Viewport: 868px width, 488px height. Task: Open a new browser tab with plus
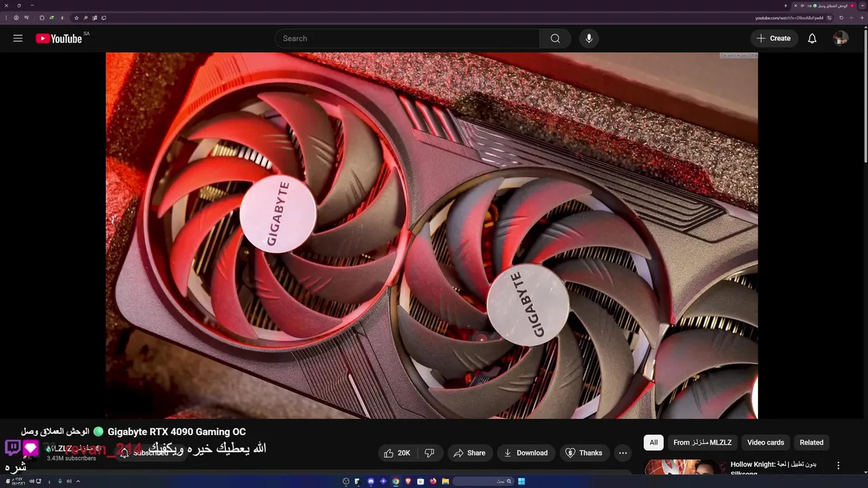point(785,5)
